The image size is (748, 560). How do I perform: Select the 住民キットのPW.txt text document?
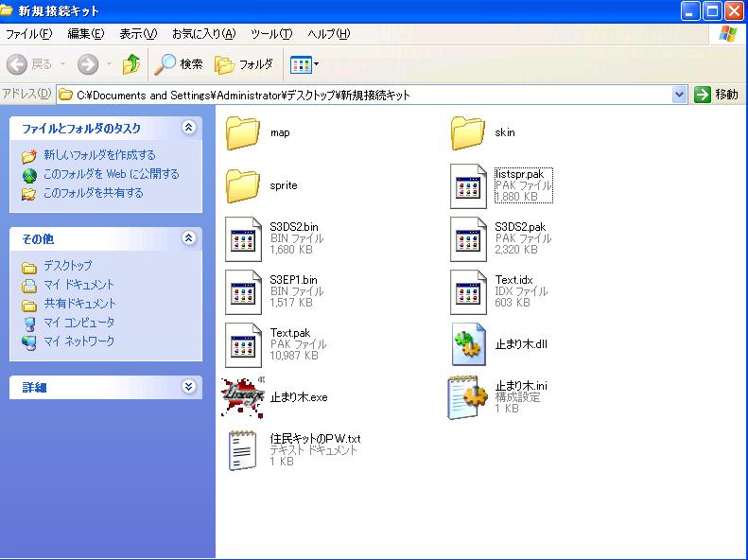coord(243,449)
